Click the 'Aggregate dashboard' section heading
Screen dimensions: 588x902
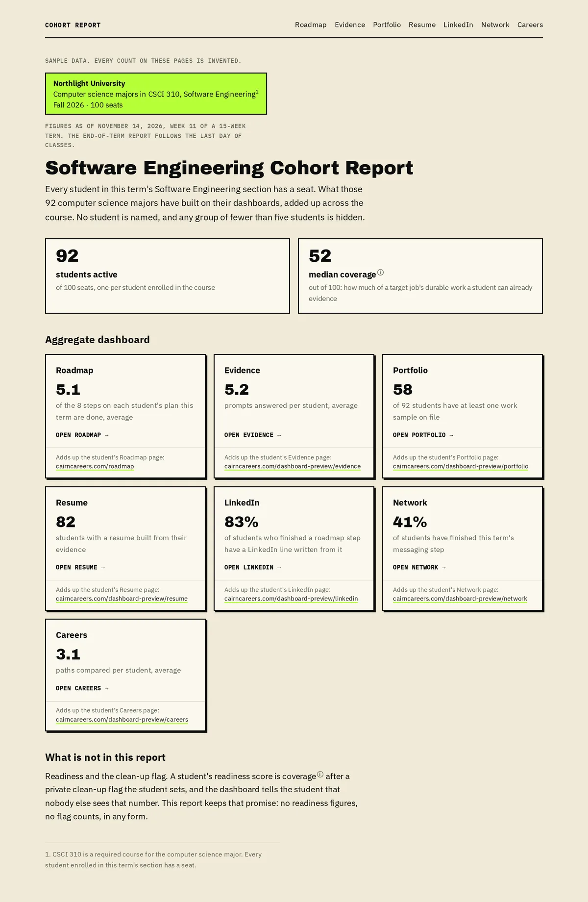(x=98, y=340)
